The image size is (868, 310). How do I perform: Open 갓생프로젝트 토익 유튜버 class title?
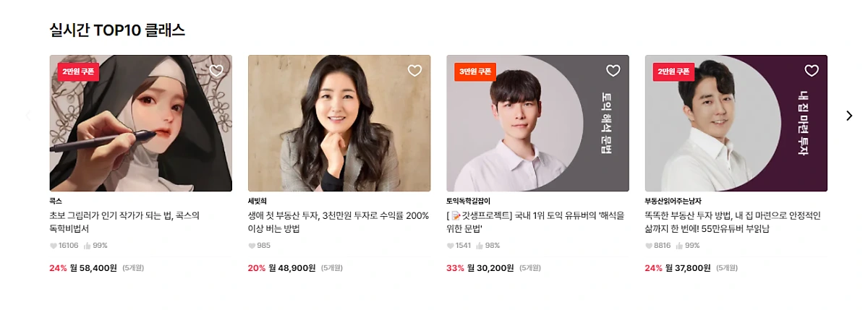536,222
